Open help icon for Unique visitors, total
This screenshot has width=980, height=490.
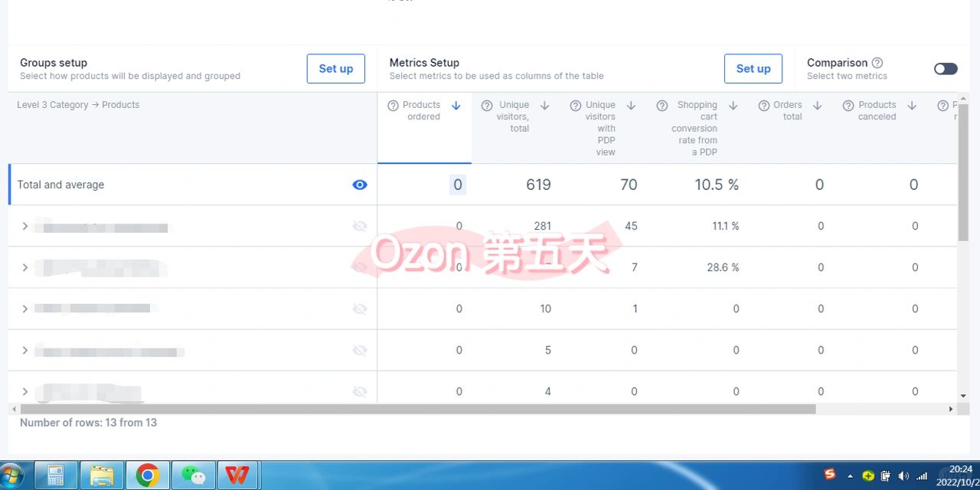pos(487,106)
